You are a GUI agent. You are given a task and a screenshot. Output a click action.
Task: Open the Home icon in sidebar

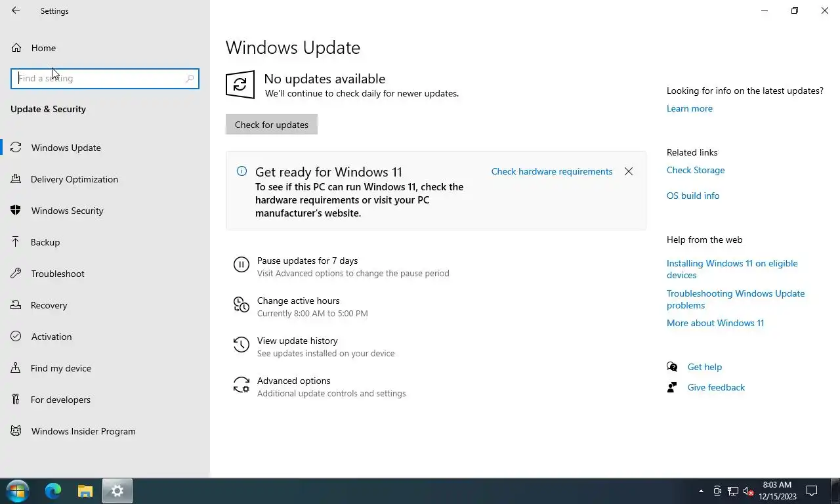pyautogui.click(x=16, y=48)
